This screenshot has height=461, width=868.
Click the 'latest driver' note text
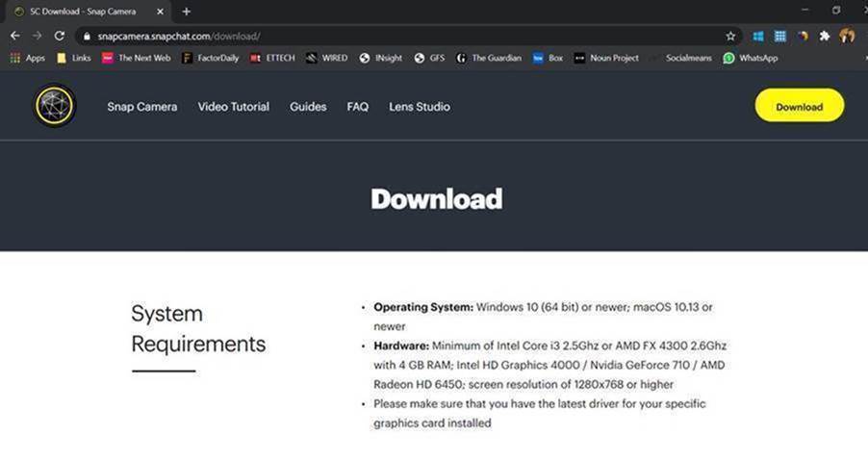click(540, 414)
